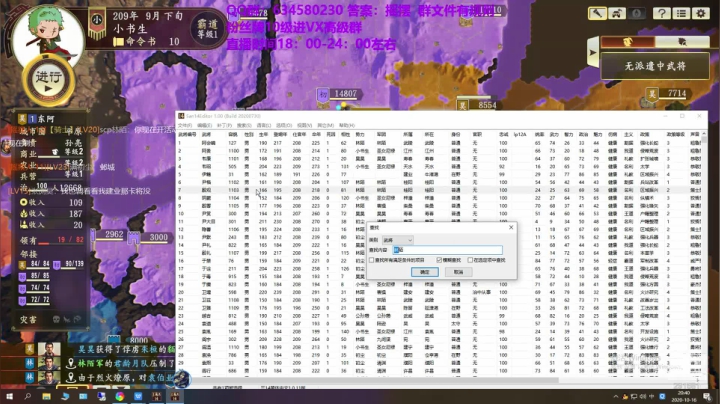The height and width of the screenshot is (404, 720).
Task: Click the 命令书 order scroll icon
Action: click(x=118, y=42)
